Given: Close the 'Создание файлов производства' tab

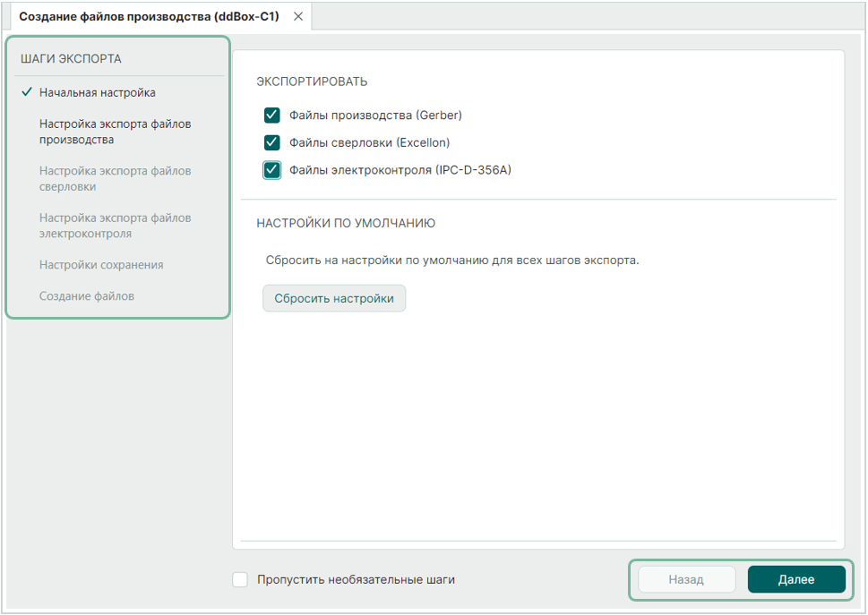Looking at the screenshot, I should click(297, 17).
